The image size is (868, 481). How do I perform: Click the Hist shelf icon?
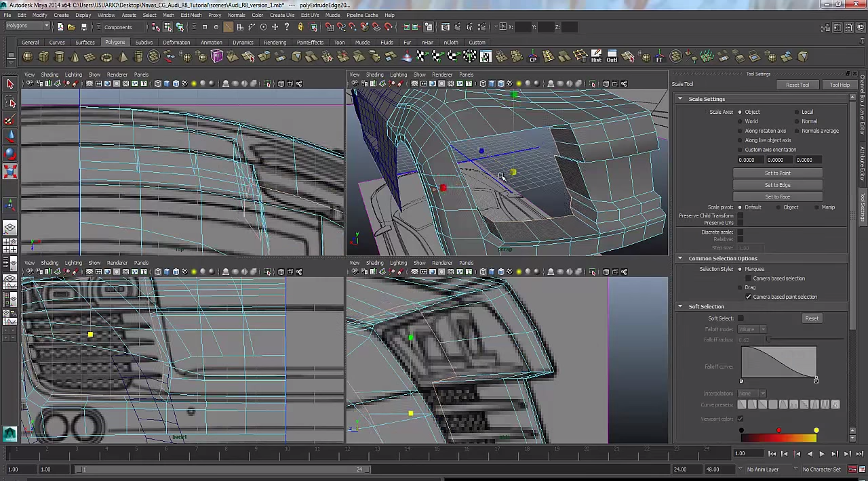pyautogui.click(x=596, y=56)
